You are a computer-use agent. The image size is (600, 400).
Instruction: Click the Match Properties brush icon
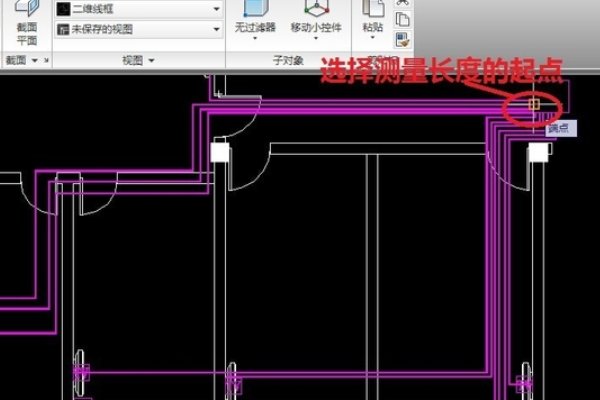pyautogui.click(x=402, y=40)
